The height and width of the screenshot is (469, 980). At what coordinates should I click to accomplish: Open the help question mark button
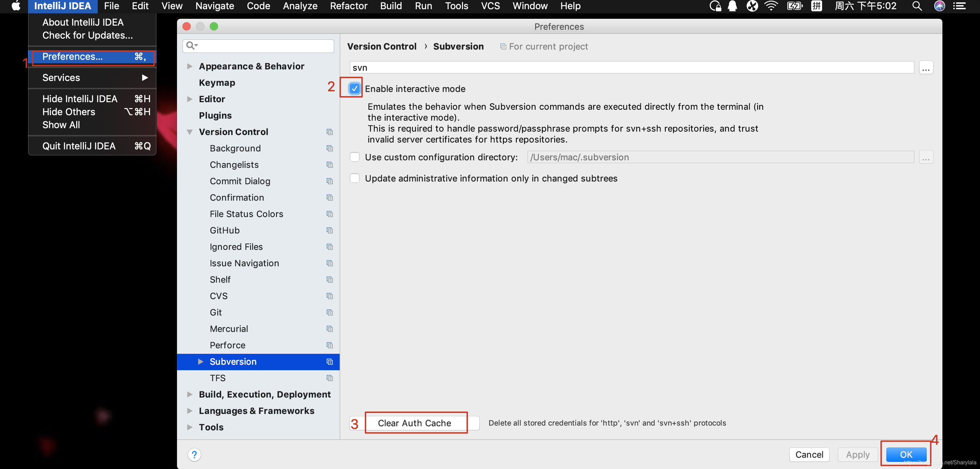(194, 454)
